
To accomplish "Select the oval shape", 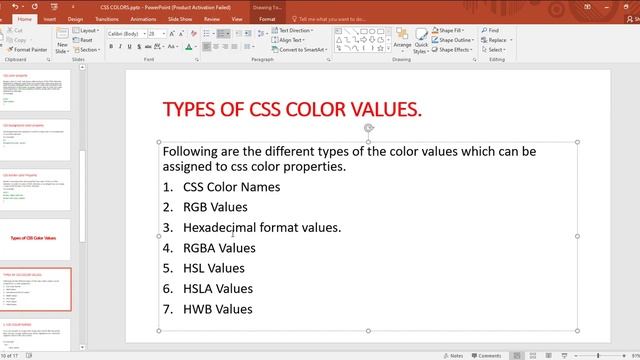I will [x=372, y=31].
